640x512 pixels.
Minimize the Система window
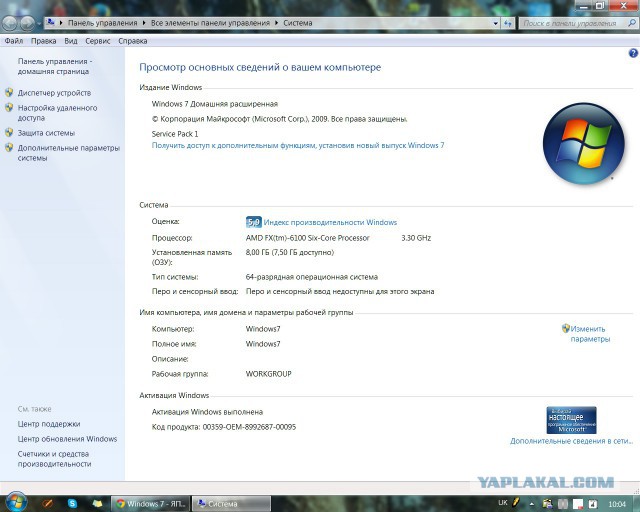pyautogui.click(x=584, y=5)
